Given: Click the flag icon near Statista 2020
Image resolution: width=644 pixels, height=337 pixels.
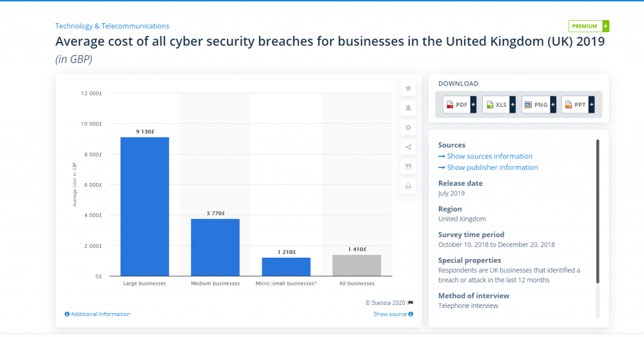Looking at the screenshot, I should 410,303.
